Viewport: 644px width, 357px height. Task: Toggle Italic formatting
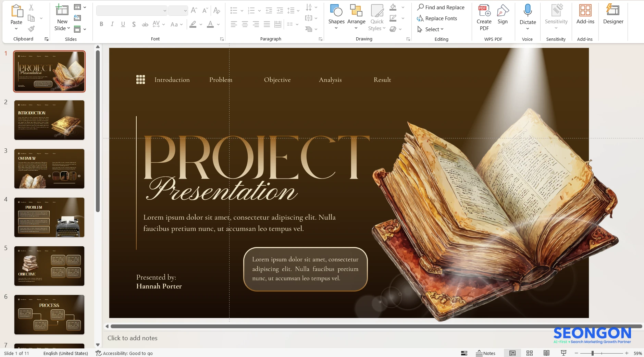pos(112,24)
